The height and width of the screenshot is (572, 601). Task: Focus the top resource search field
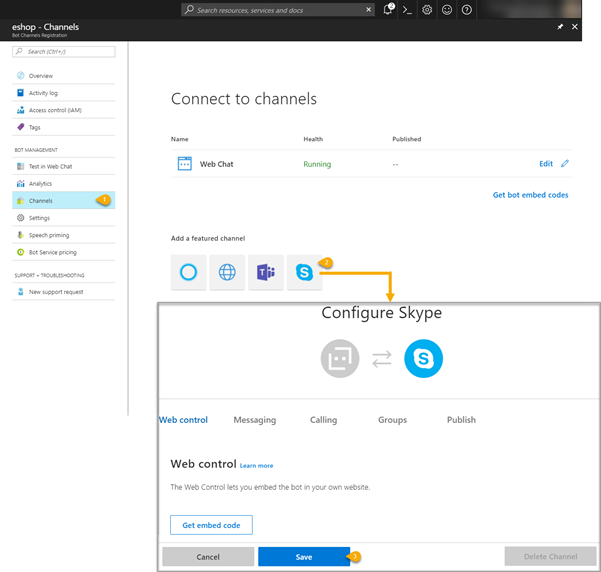(278, 10)
